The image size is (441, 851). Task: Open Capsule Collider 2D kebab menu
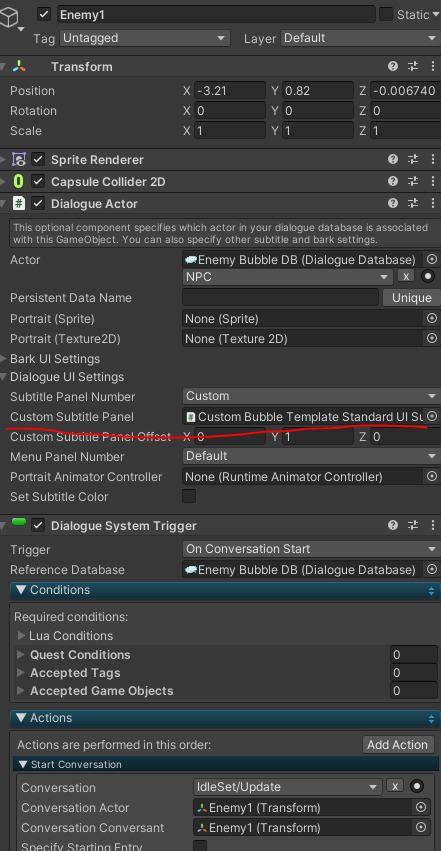click(x=433, y=181)
